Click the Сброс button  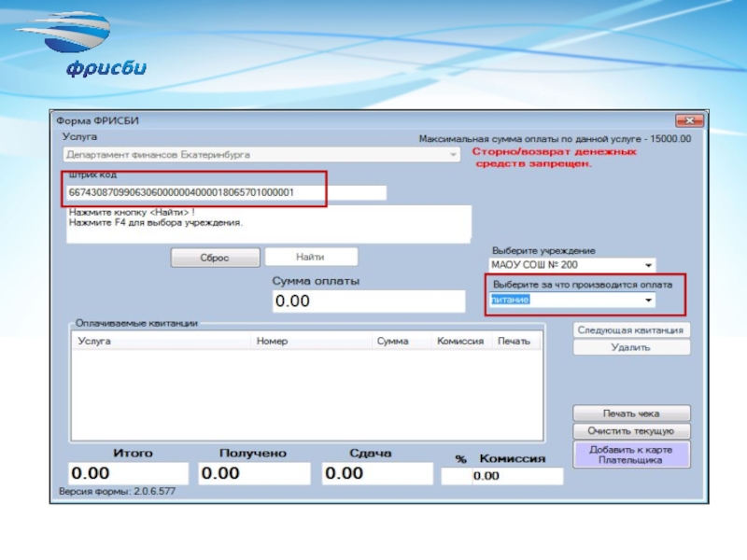pos(216,258)
